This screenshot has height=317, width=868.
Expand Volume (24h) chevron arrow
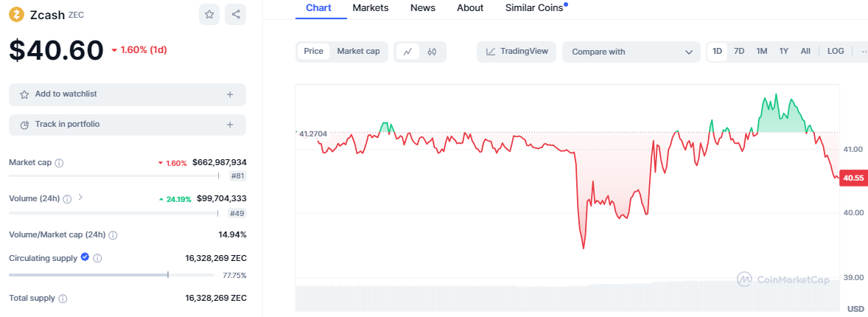80,198
